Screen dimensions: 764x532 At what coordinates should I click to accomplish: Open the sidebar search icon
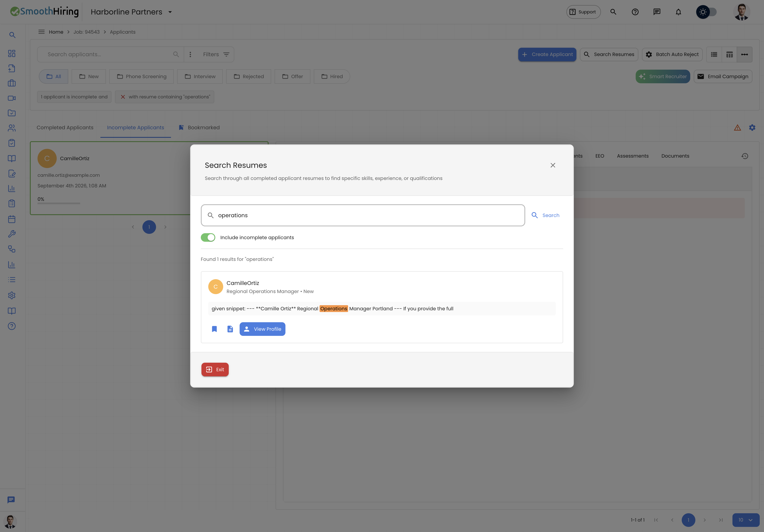point(12,35)
